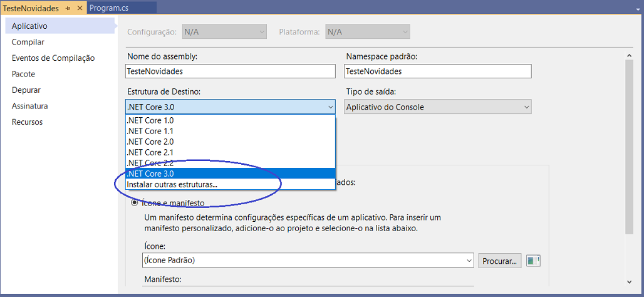Click the vertical scrollbar thumb

pyautogui.click(x=630, y=147)
